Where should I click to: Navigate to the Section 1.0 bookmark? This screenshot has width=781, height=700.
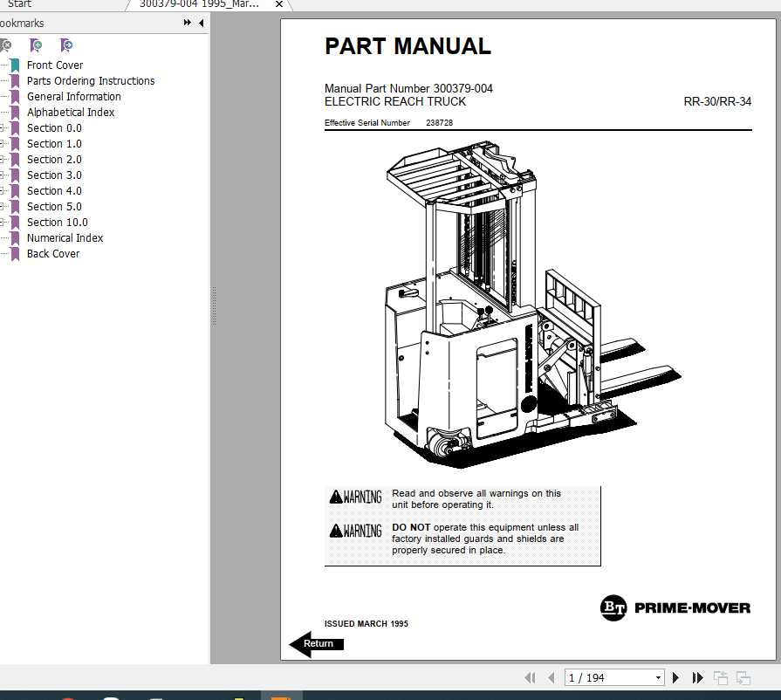(54, 143)
